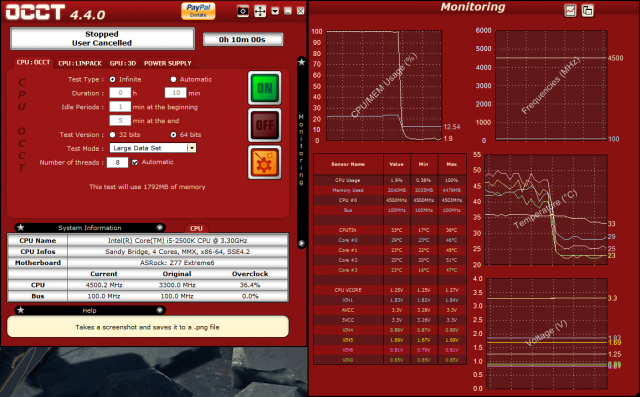This screenshot has width=640, height=397.
Task: Click the star icon beside System Information
Action: pyautogui.click(x=21, y=228)
